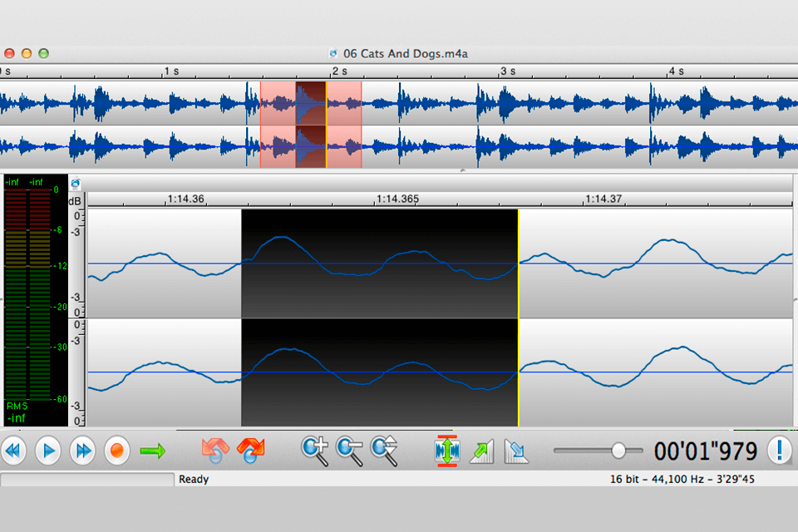
Task: Click the 06 Cats And Dogs.m4a title
Action: tap(406, 53)
